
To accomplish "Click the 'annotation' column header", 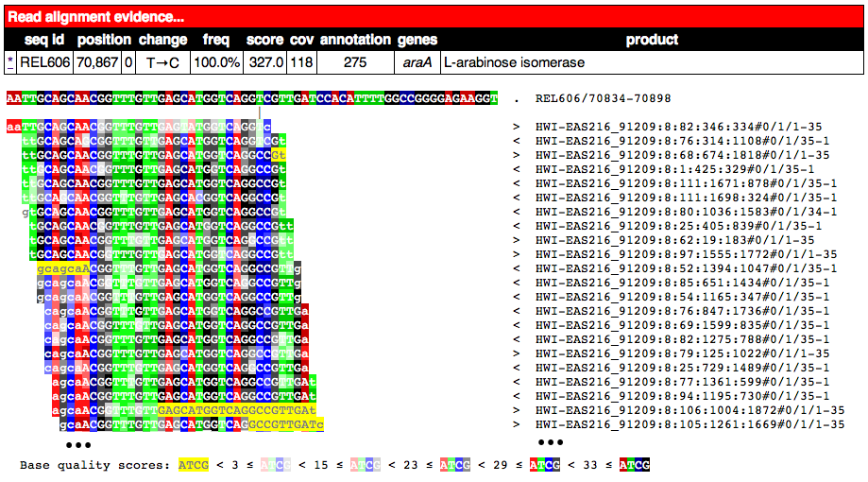I will coord(355,40).
